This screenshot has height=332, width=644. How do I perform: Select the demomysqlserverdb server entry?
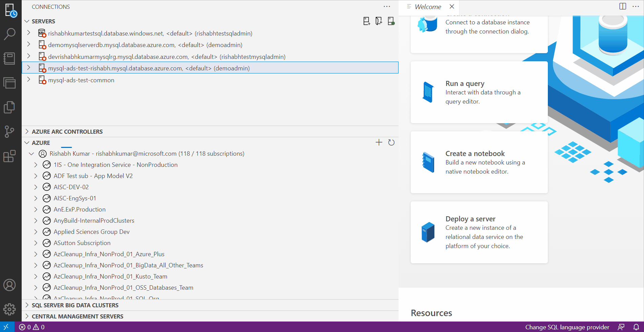click(x=210, y=45)
